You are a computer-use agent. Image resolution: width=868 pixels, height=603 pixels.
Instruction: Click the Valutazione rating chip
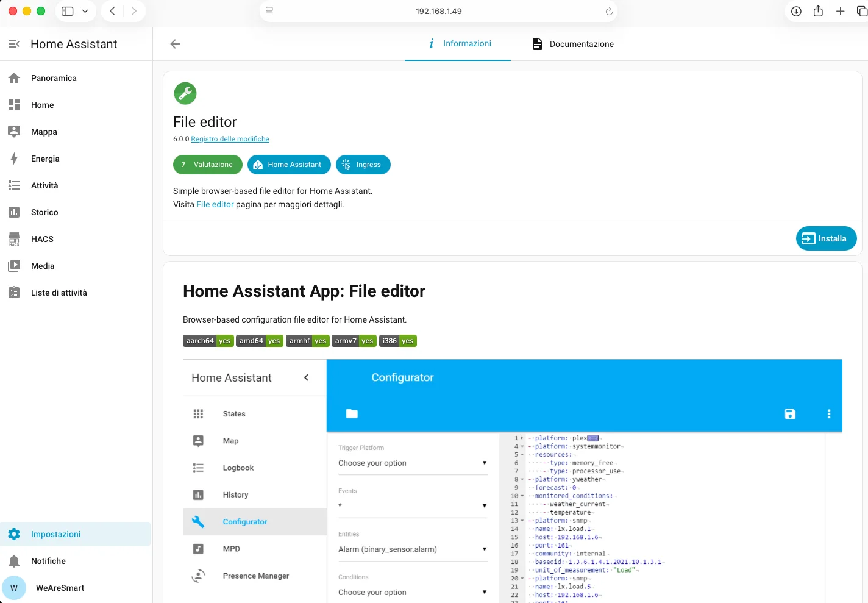tap(208, 165)
